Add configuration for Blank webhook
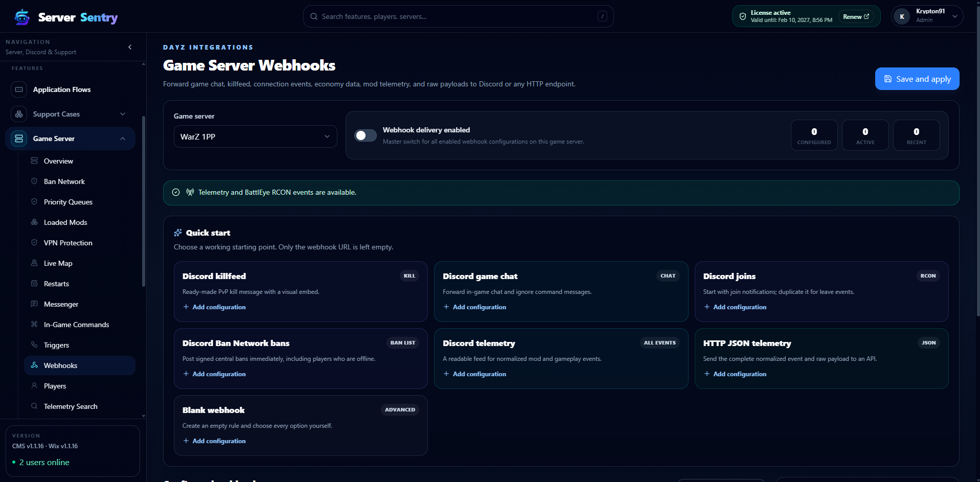This screenshot has width=980, height=482. coord(214,441)
